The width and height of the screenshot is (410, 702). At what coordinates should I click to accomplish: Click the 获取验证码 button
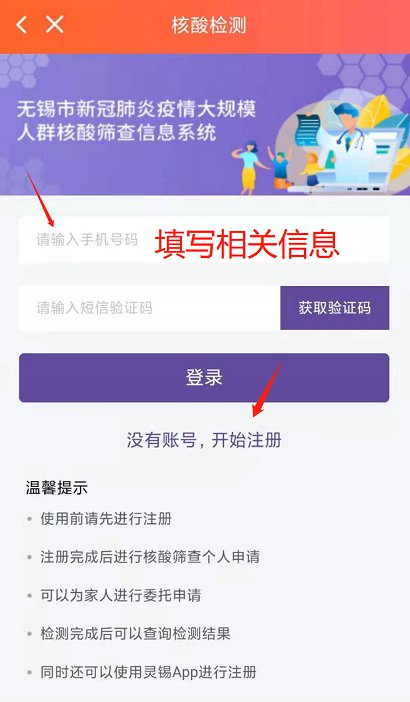coord(334,308)
